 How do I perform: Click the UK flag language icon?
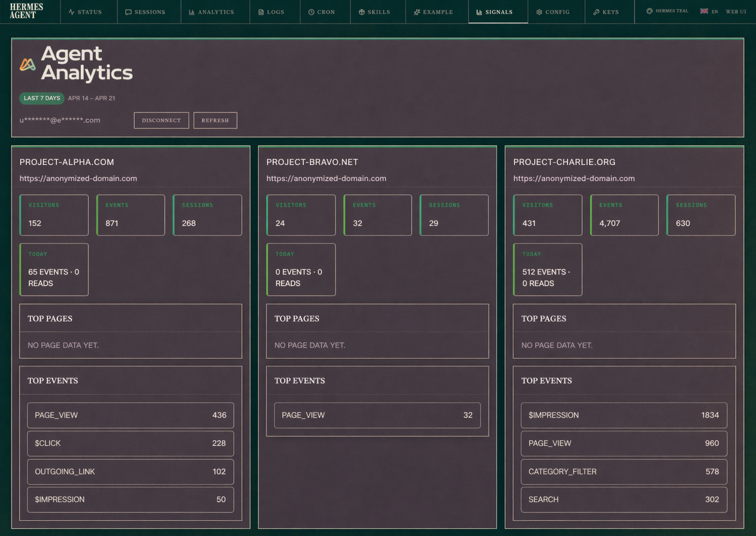704,11
